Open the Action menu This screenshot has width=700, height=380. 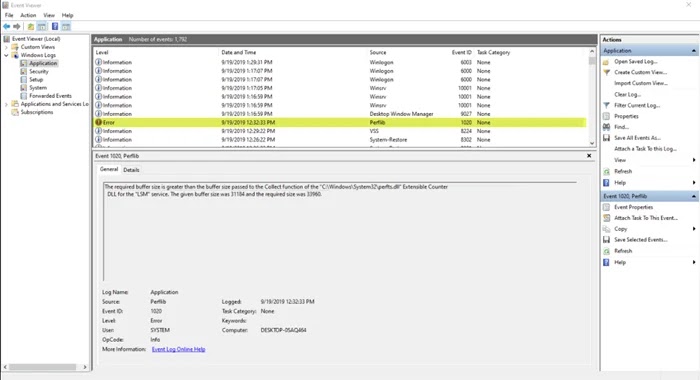click(x=28, y=15)
